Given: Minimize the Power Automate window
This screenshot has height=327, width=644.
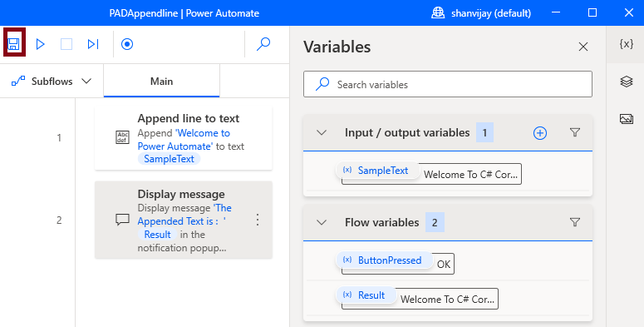Looking at the screenshot, I should [x=556, y=12].
